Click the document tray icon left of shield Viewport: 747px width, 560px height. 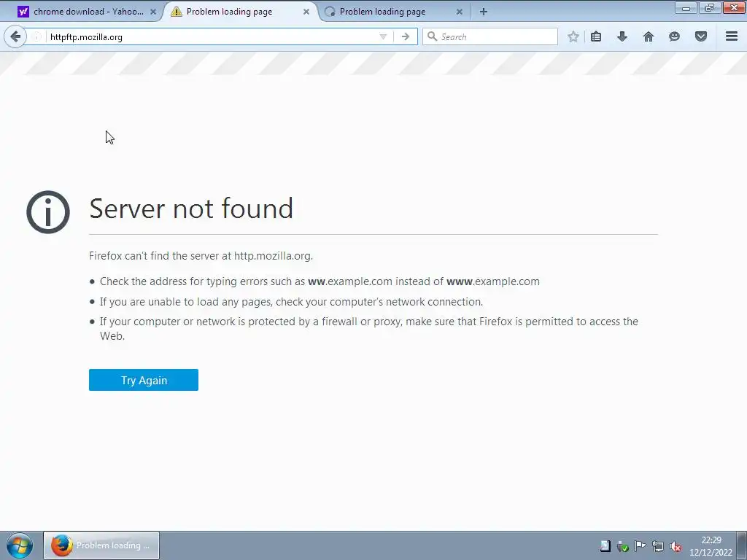coord(605,546)
